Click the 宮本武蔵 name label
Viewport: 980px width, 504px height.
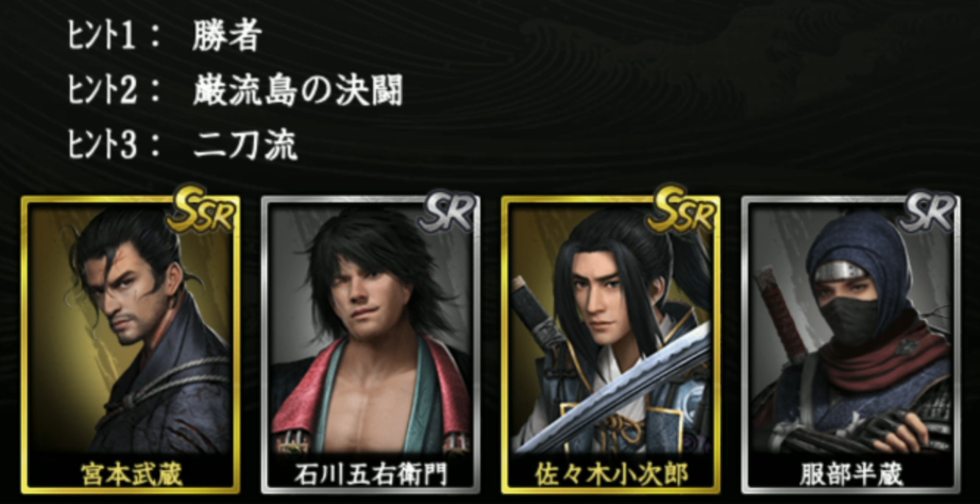pyautogui.click(x=131, y=475)
